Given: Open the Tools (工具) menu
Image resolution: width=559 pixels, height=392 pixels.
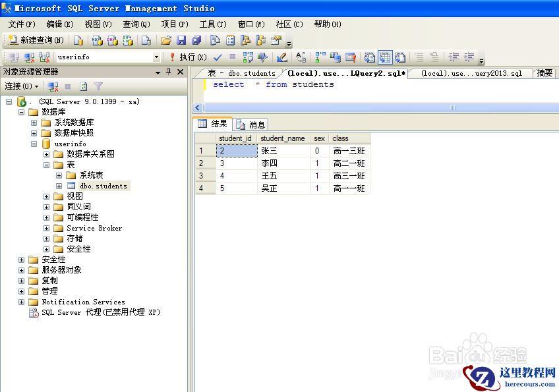Looking at the screenshot, I should coord(213,24).
